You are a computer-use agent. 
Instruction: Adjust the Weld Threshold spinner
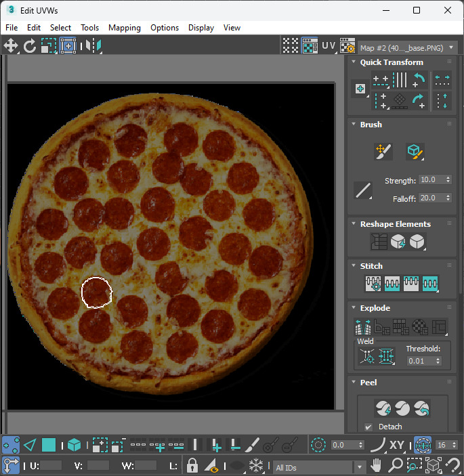pos(438,361)
